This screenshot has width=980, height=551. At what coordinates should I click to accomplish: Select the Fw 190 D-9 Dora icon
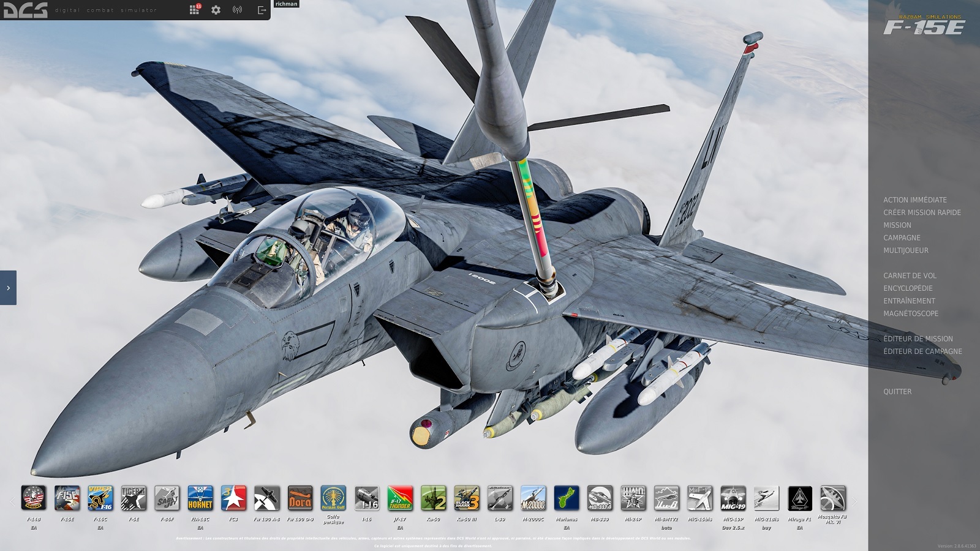click(x=300, y=498)
